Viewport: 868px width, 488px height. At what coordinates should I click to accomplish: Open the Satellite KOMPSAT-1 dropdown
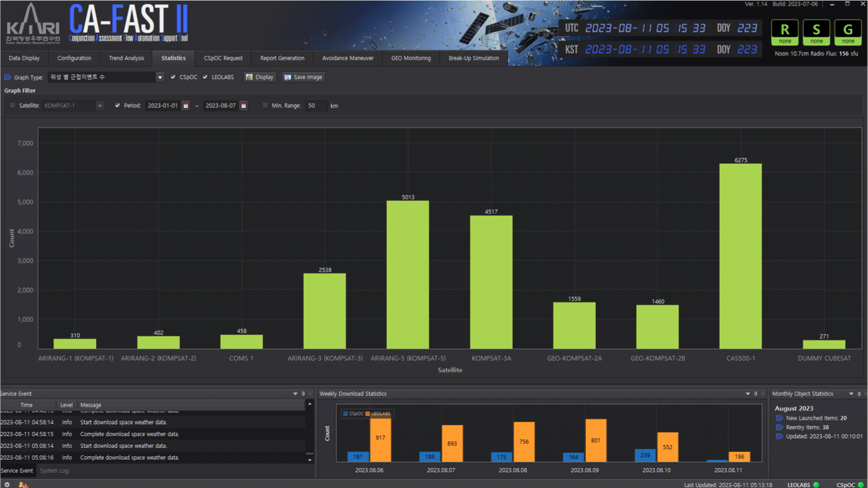100,106
